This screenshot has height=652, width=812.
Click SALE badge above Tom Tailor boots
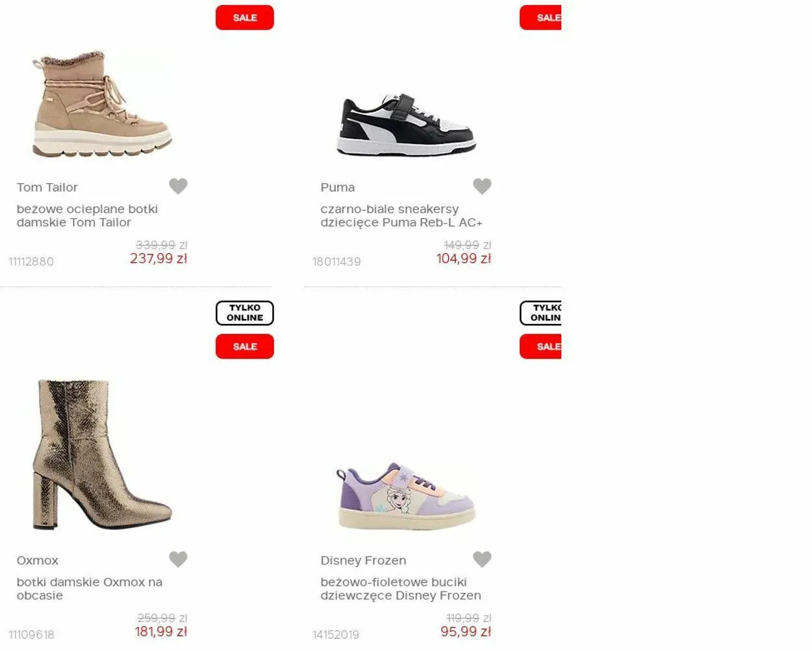click(x=244, y=18)
